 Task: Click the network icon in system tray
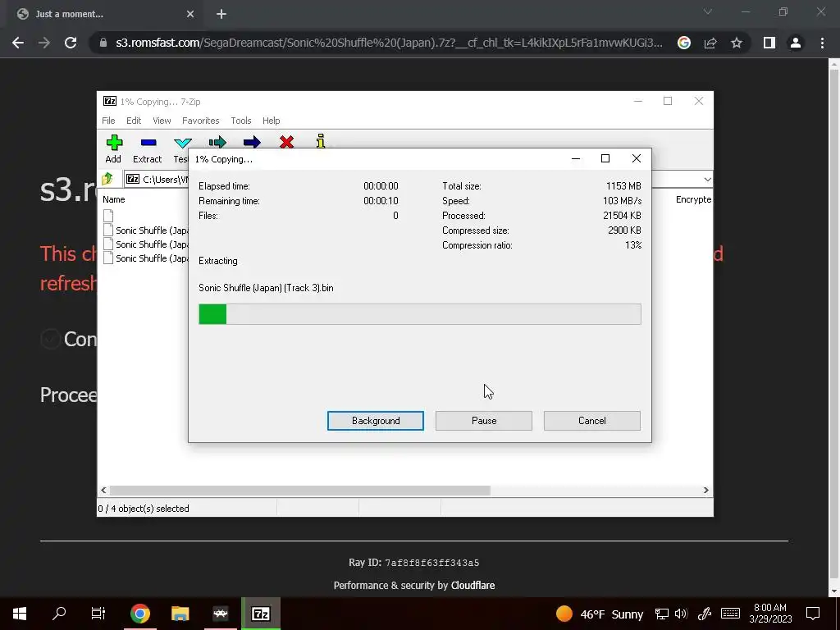662,614
